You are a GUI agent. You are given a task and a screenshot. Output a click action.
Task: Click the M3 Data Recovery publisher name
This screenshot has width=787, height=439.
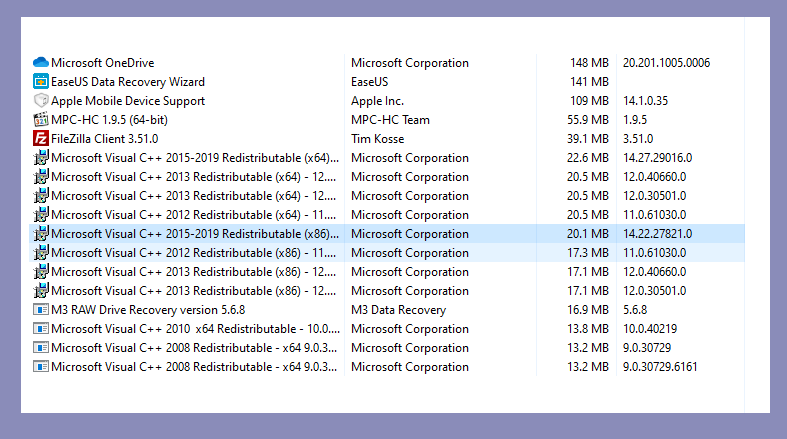pos(399,310)
